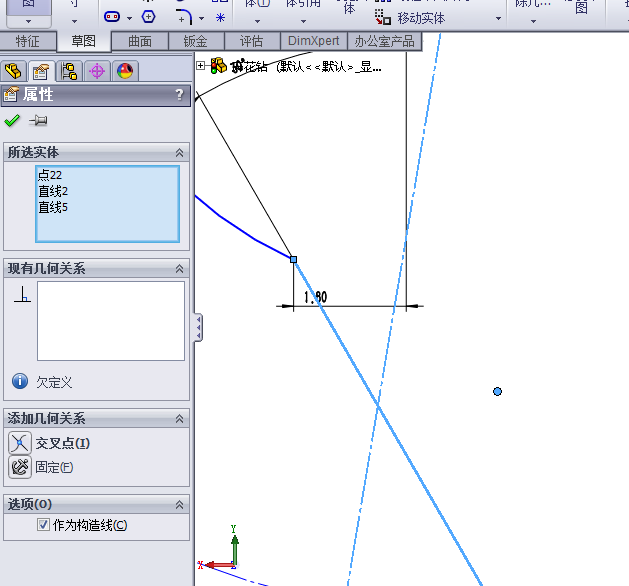Uncheck the 作为构造线 construction line checkbox
The image size is (629, 586).
coord(43,525)
